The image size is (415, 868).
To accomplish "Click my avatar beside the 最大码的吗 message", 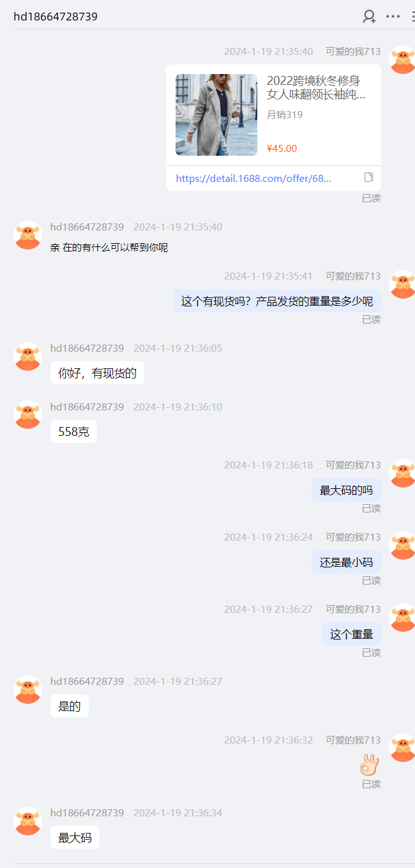I will click(x=403, y=473).
